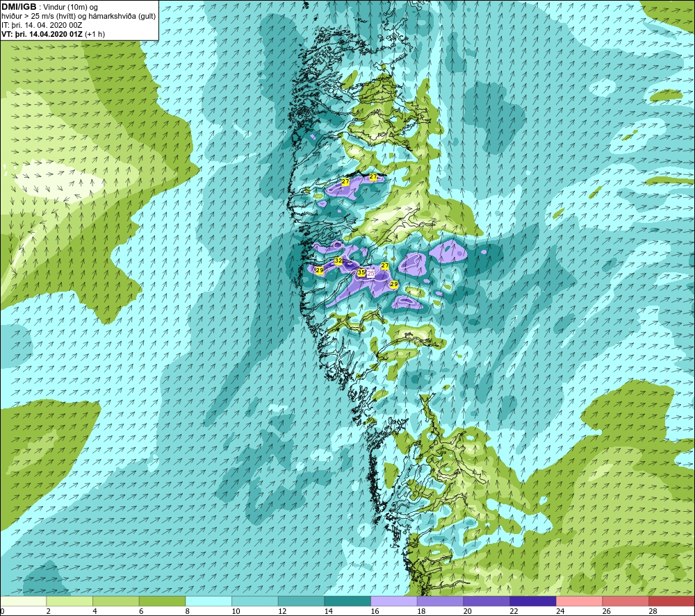Choose the 14–16 m/s dark teal legend swatch

pyautogui.click(x=347, y=601)
